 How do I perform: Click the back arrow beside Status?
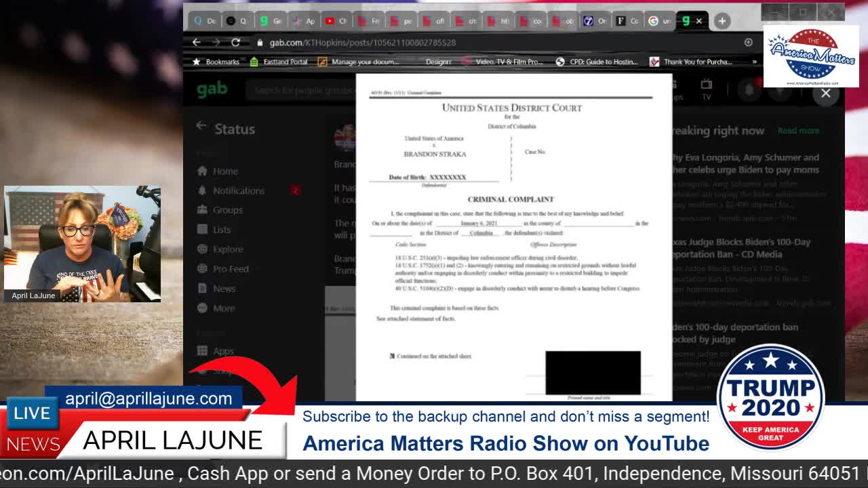[201, 126]
